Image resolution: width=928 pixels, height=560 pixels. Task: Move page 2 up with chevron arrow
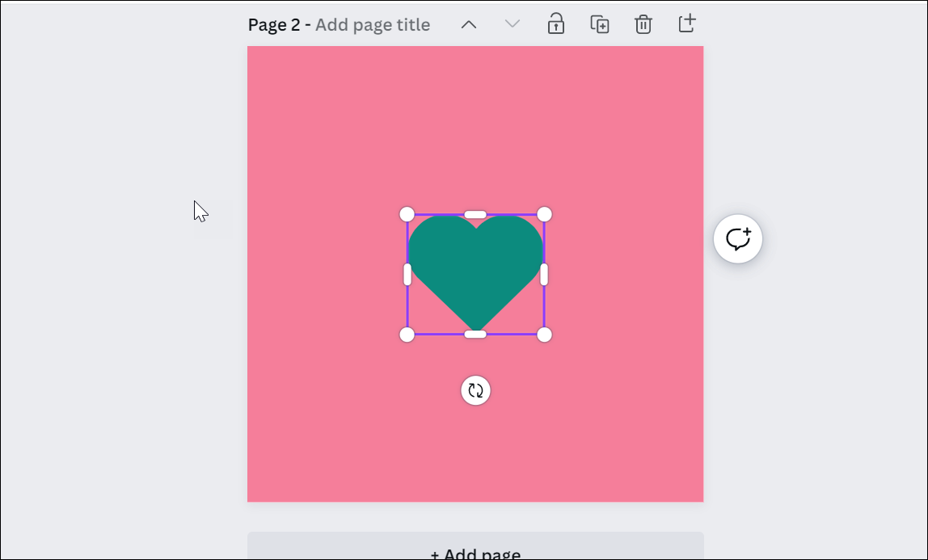[469, 25]
